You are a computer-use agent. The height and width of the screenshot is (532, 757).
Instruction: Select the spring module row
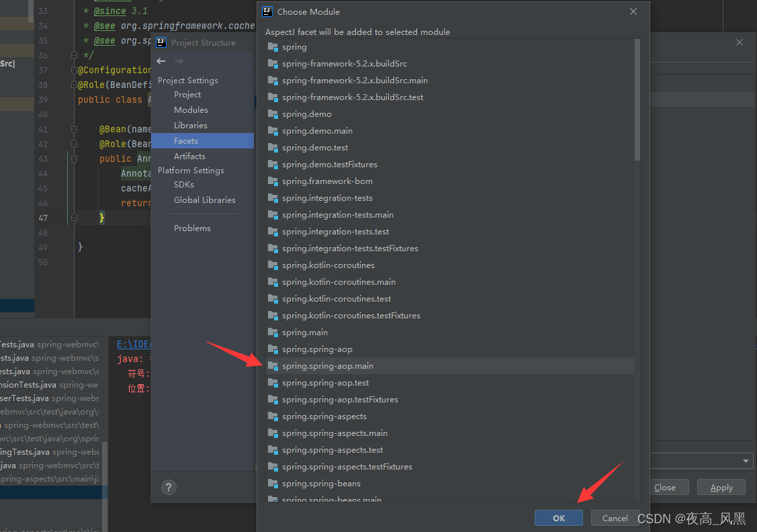point(449,47)
